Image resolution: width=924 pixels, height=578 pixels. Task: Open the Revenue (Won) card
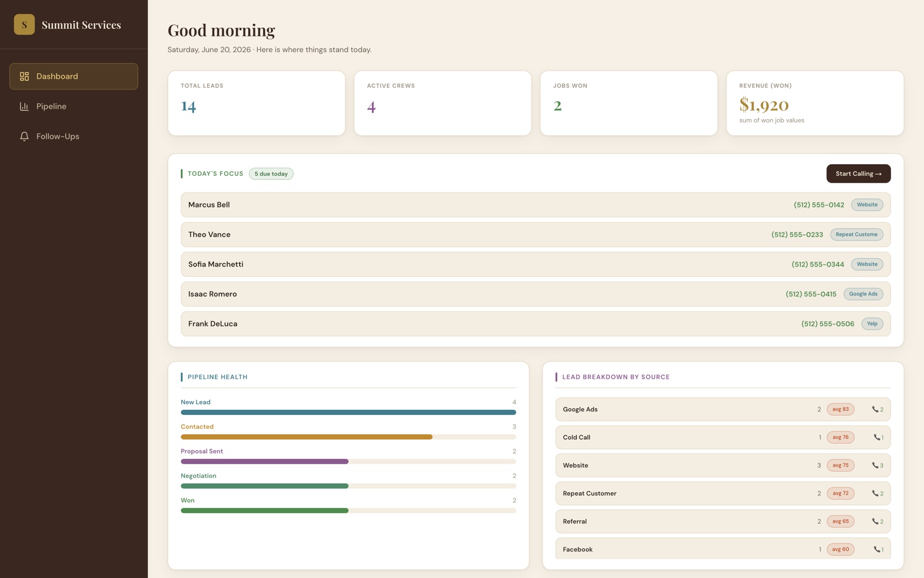pos(815,103)
